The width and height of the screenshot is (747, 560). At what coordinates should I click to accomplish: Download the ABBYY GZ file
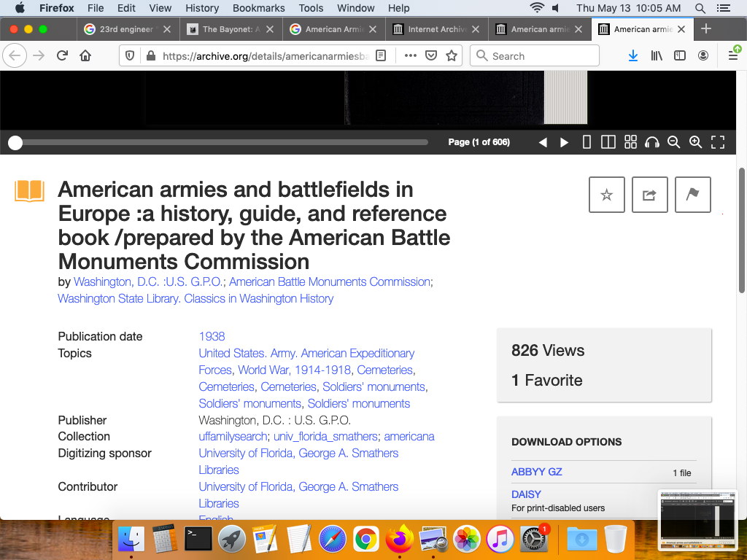click(536, 472)
